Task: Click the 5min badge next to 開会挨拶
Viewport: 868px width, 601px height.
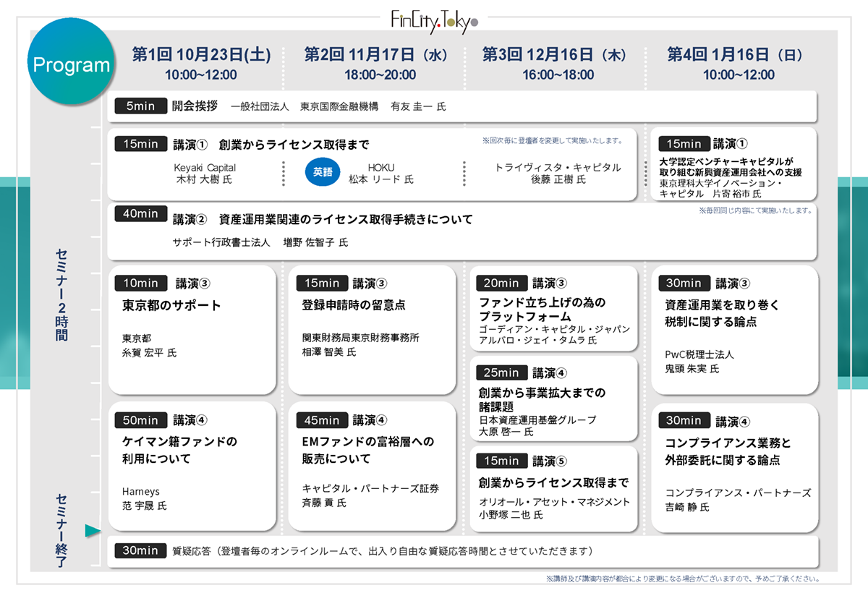Action: [x=140, y=106]
